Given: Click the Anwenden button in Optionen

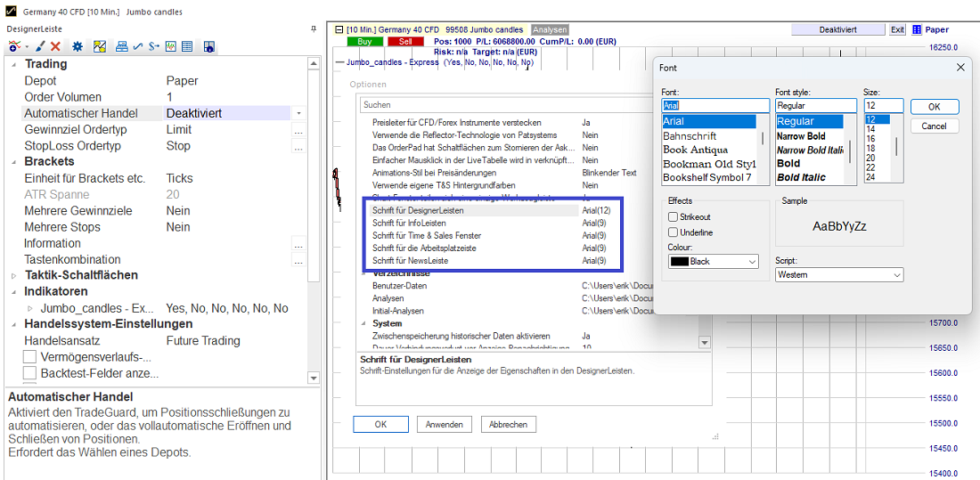Looking at the screenshot, I should (x=444, y=425).
